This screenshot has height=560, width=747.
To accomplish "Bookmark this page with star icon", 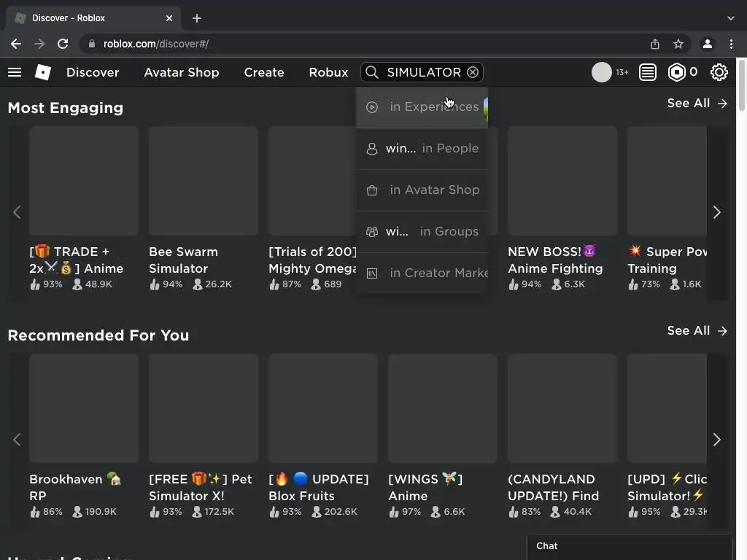I will (678, 44).
